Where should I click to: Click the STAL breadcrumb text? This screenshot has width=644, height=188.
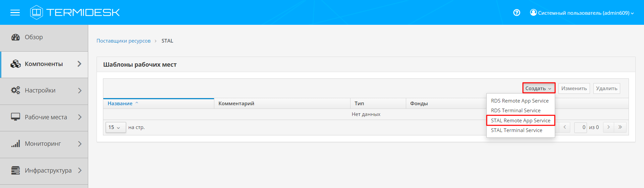167,41
